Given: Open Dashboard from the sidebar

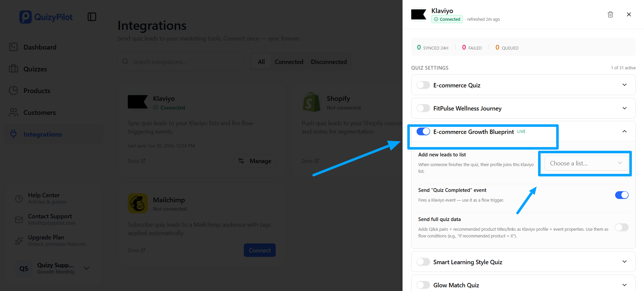Looking at the screenshot, I should coord(40,47).
